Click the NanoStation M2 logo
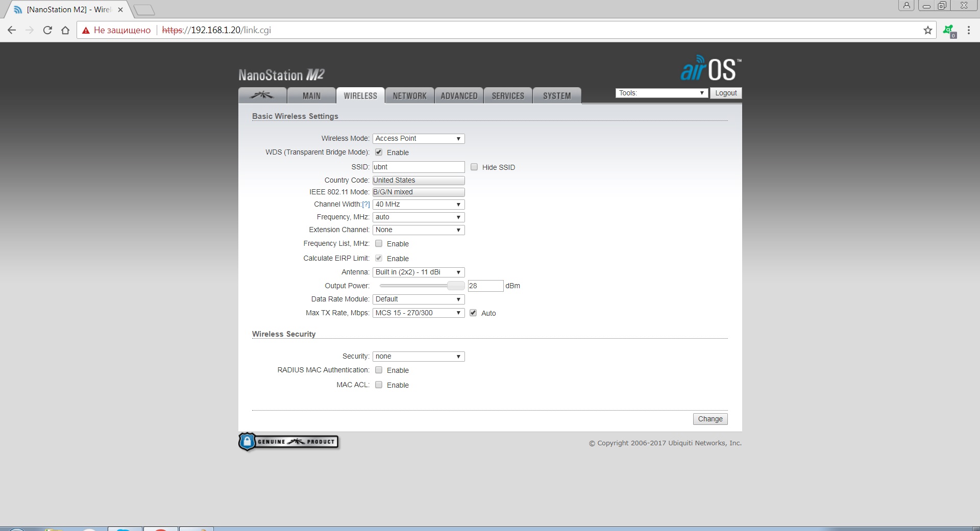 pos(281,75)
